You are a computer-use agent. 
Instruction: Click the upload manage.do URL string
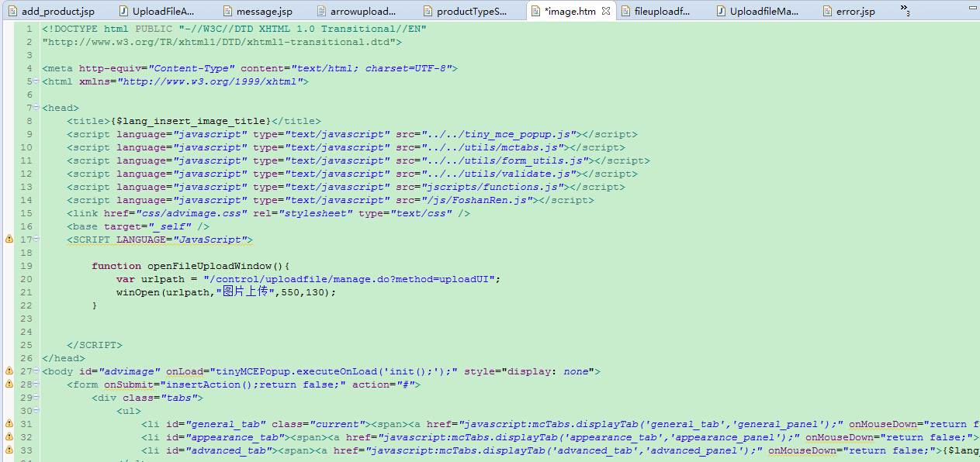tap(349, 279)
